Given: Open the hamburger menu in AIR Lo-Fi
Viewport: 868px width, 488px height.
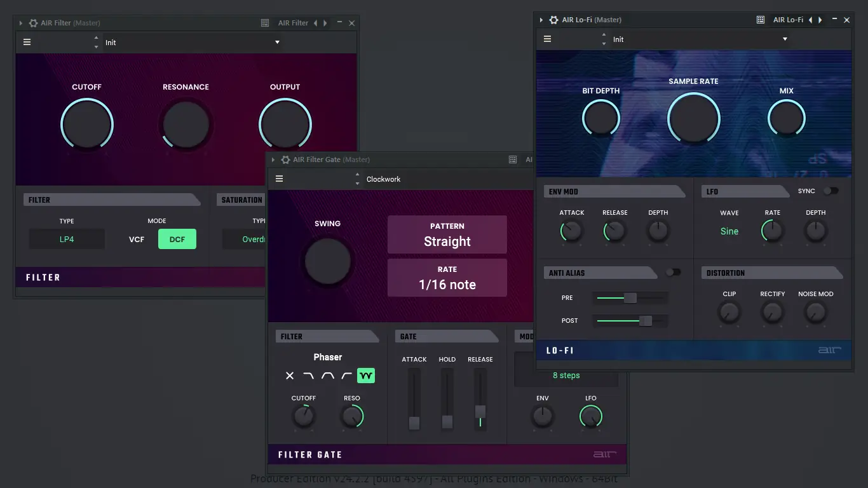Looking at the screenshot, I should 547,39.
